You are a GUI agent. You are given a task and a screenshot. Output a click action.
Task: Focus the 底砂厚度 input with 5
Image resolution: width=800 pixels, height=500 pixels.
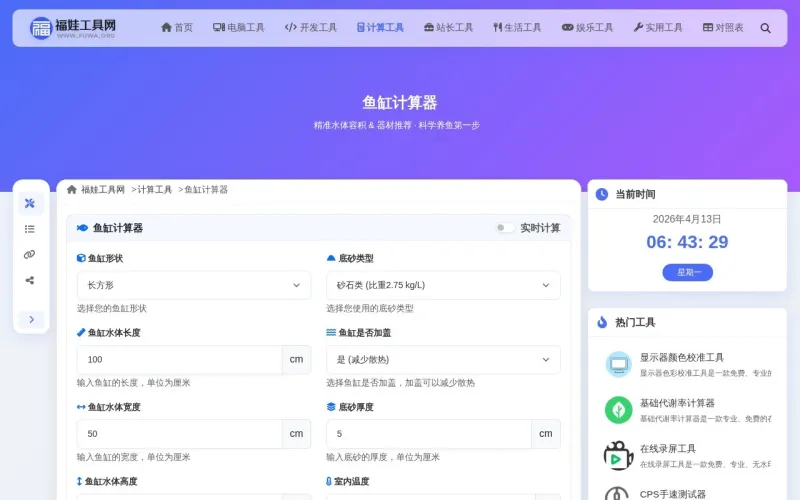[429, 434]
